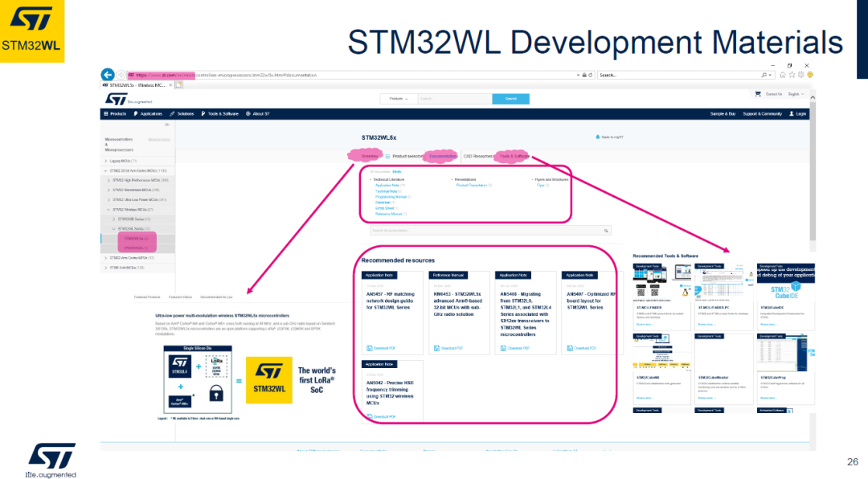
Task: Open the shopping cart icon
Action: click(x=758, y=94)
